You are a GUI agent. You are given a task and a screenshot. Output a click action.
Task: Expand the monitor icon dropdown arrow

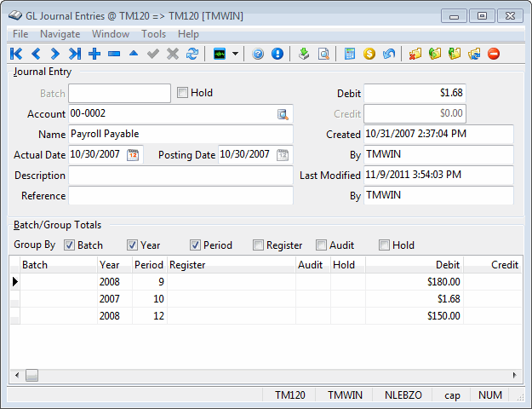(x=235, y=54)
